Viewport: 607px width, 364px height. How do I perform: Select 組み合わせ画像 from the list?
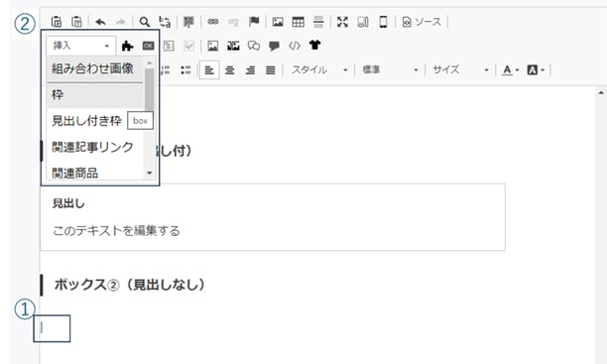coord(95,68)
